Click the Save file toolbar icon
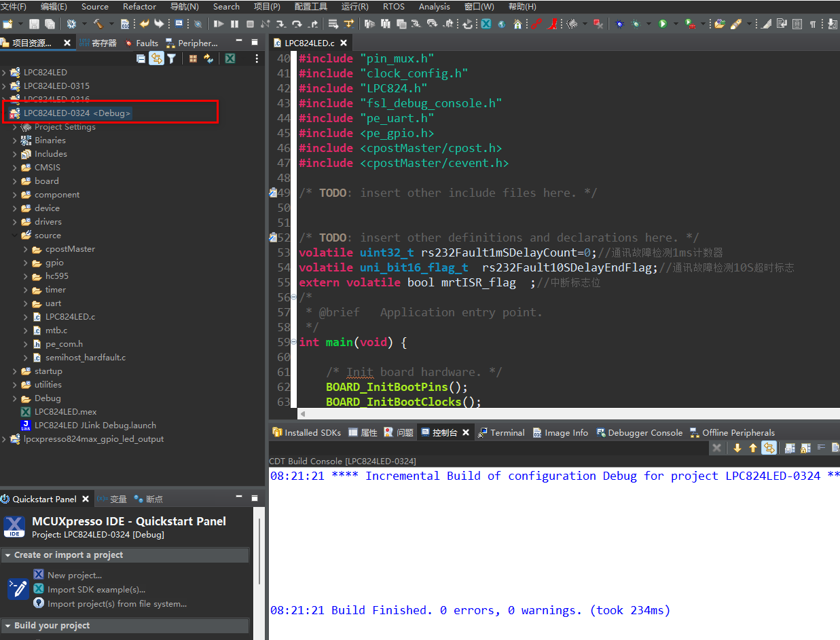The height and width of the screenshot is (640, 840). pos(33,24)
